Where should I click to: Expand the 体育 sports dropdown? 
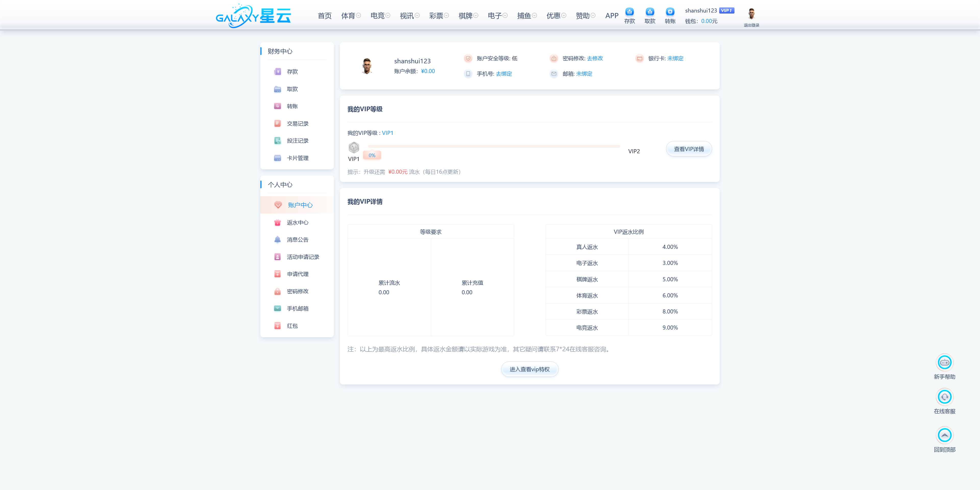tap(348, 15)
